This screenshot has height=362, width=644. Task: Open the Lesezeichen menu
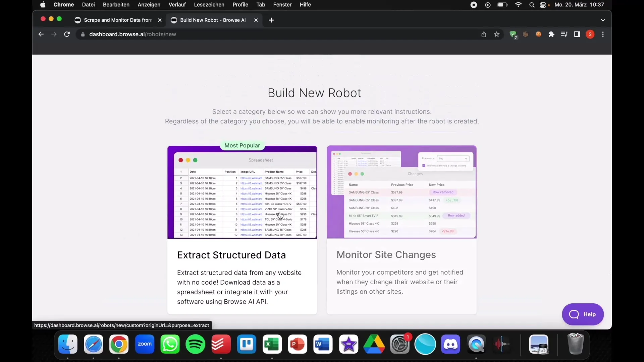(209, 5)
